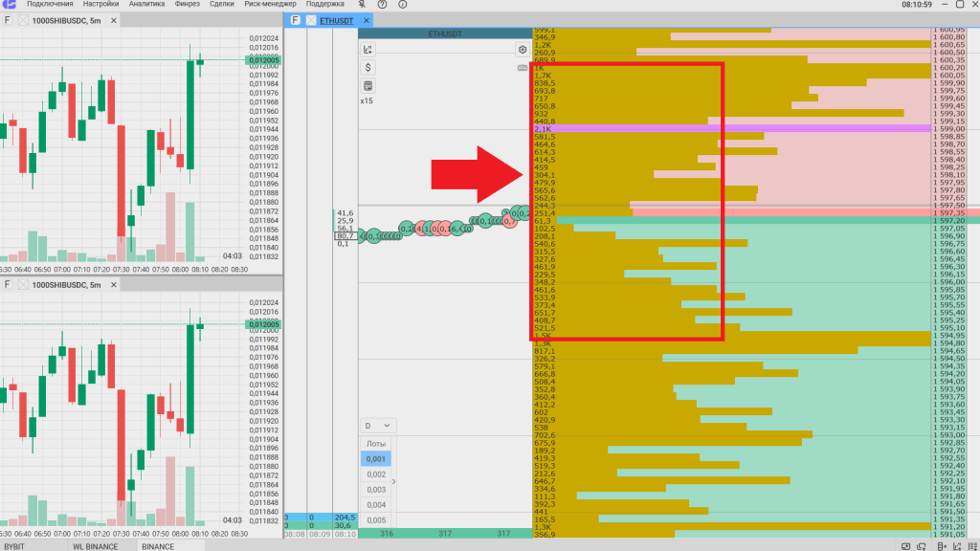Click the chart icon in ETHUSDT panel
Image resolution: width=980 pixels, height=551 pixels.
(368, 50)
